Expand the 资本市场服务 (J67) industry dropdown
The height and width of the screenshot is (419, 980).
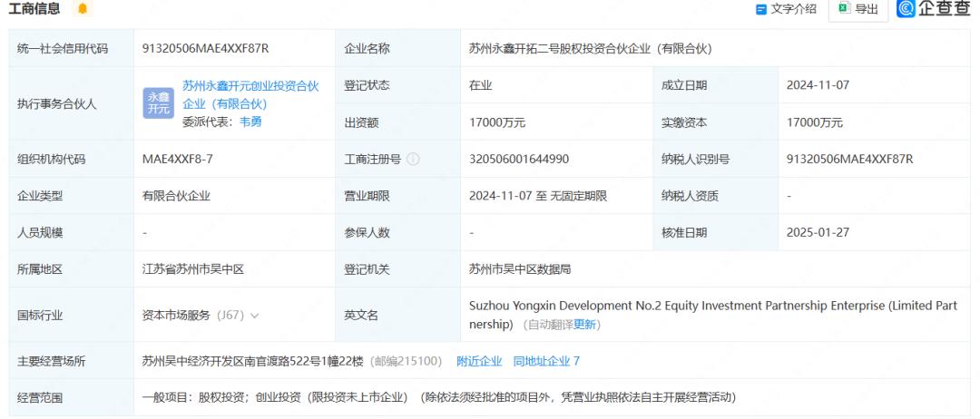coord(254,316)
